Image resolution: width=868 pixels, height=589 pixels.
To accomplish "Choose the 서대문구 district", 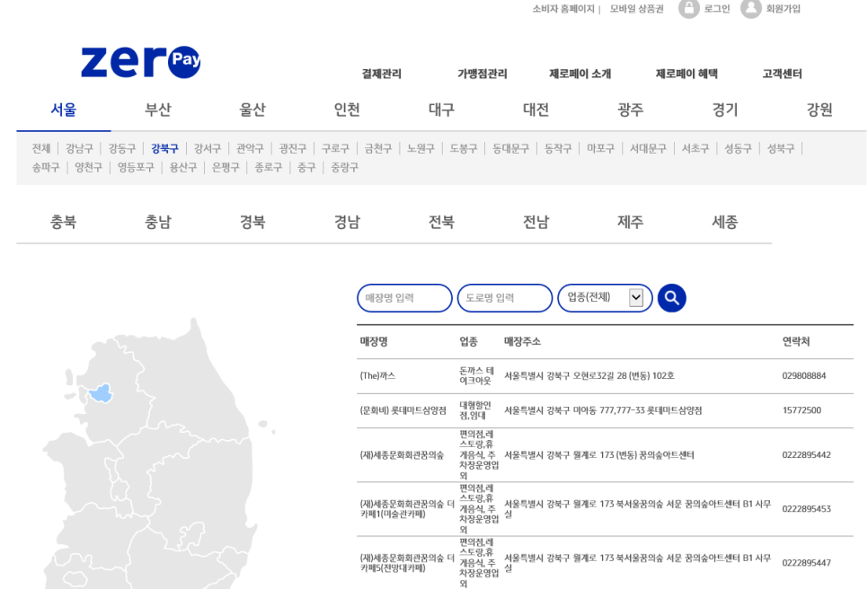I will (x=648, y=148).
